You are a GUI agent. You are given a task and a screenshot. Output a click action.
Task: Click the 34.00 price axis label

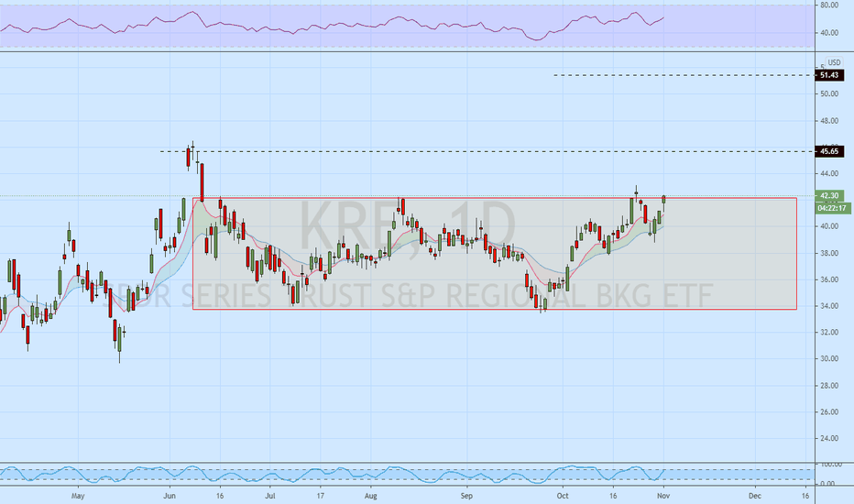pos(829,306)
